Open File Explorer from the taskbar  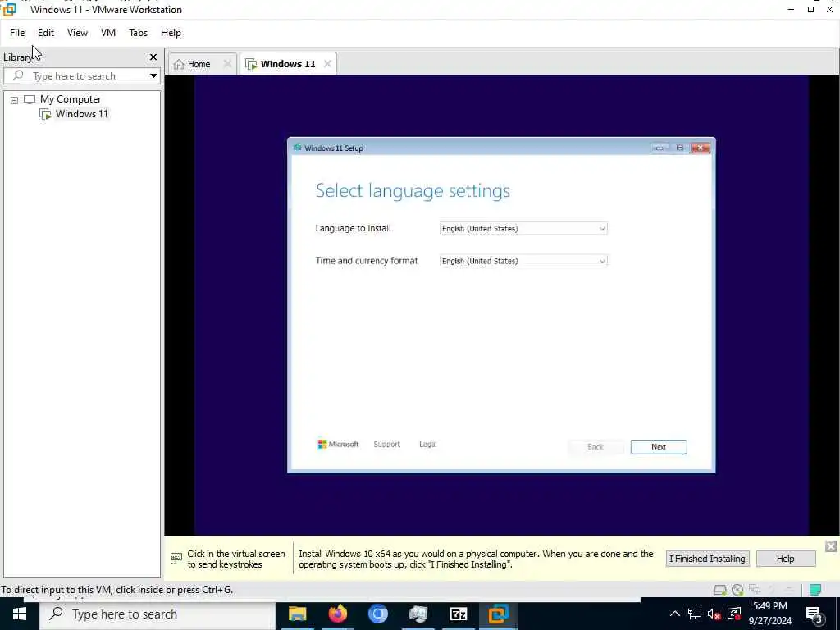click(297, 614)
